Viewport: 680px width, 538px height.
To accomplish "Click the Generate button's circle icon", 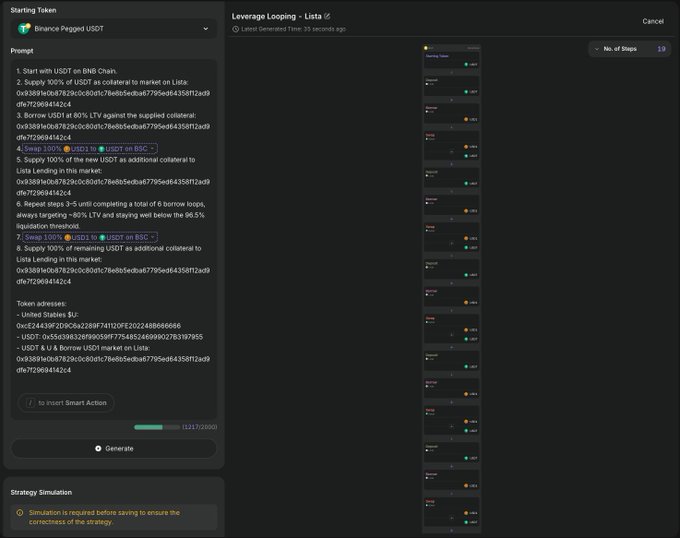I will 98,448.
